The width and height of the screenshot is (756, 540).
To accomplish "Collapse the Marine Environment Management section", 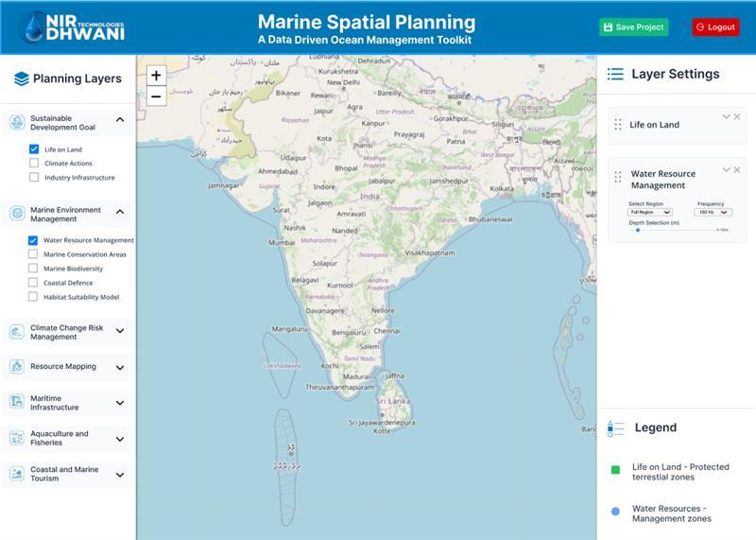I will point(120,212).
